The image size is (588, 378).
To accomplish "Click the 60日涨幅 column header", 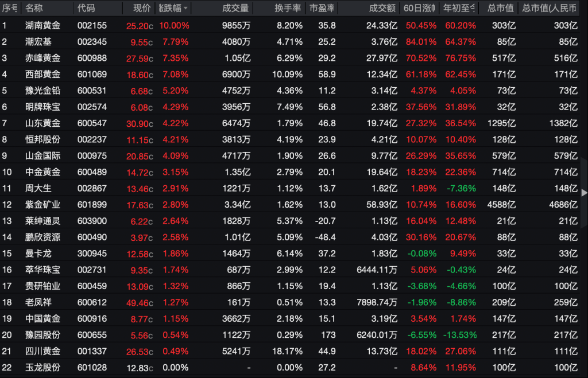I will click(x=419, y=9).
